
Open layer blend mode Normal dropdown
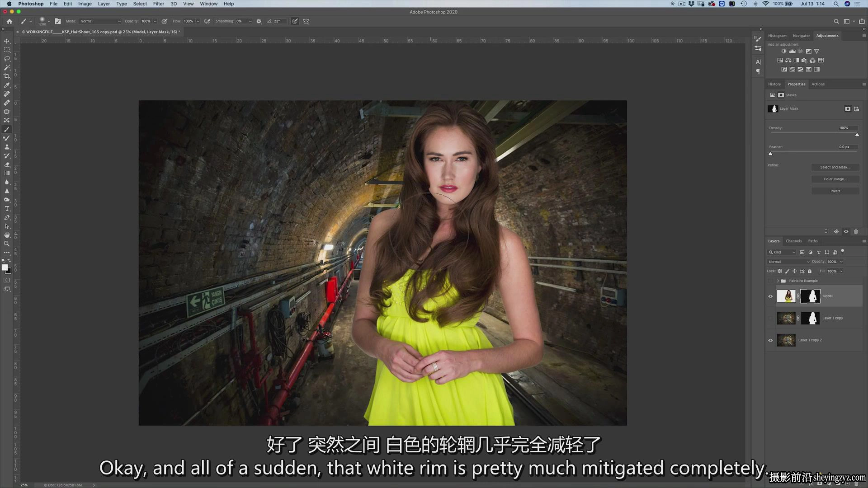788,262
